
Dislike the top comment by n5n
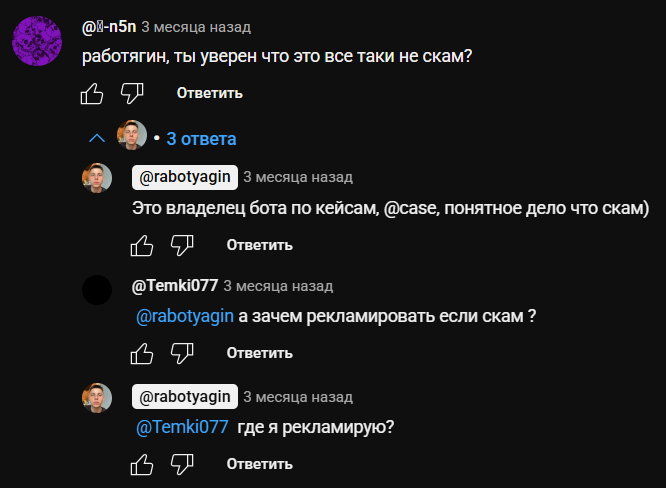132,94
